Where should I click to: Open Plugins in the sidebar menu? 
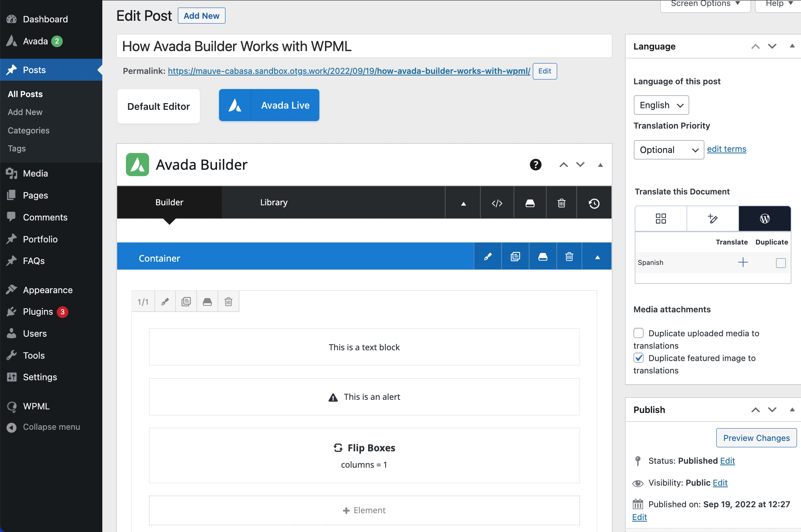tap(38, 312)
